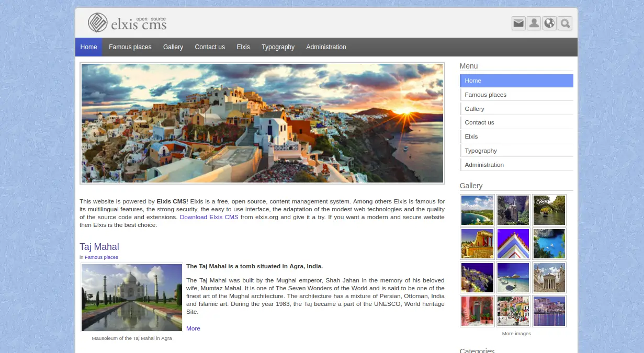This screenshot has width=644, height=353.
Task: Follow the Download Elxis CMS link
Action: (209, 217)
